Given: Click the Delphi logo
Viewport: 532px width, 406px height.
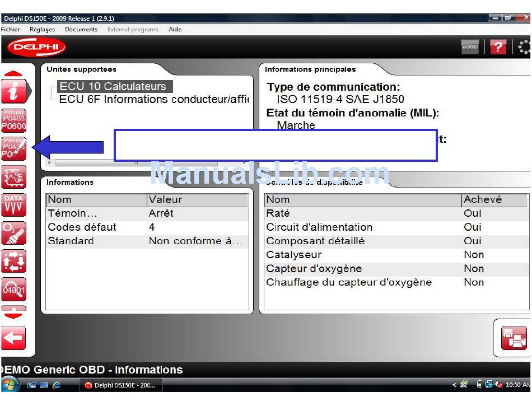Looking at the screenshot, I should (36, 47).
